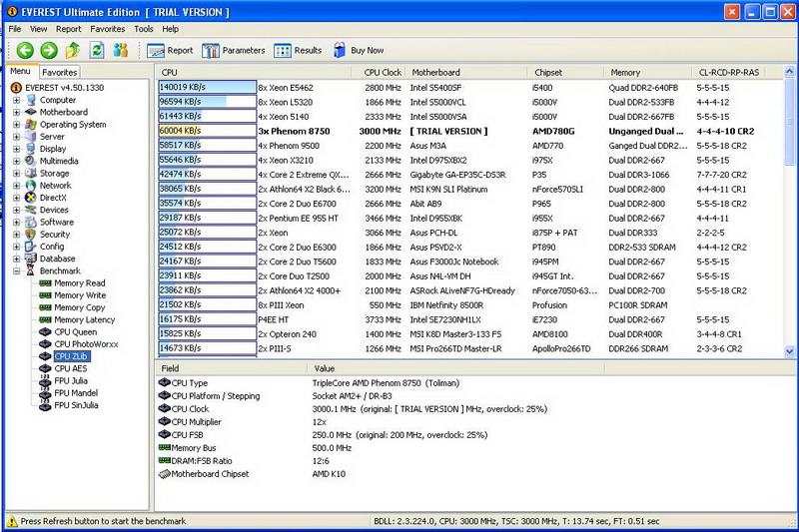This screenshot has height=532, width=799.
Task: Open the Favorites menu
Action: point(108,29)
